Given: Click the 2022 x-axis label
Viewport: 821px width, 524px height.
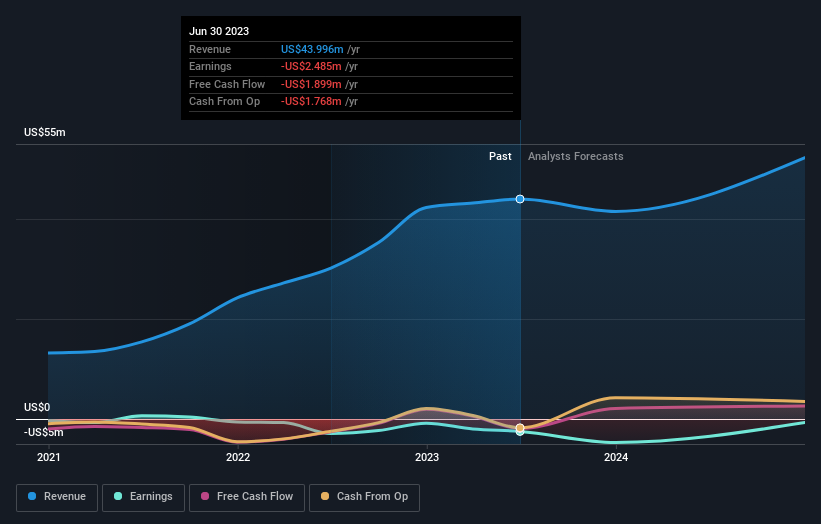Looking at the screenshot, I should [x=238, y=458].
